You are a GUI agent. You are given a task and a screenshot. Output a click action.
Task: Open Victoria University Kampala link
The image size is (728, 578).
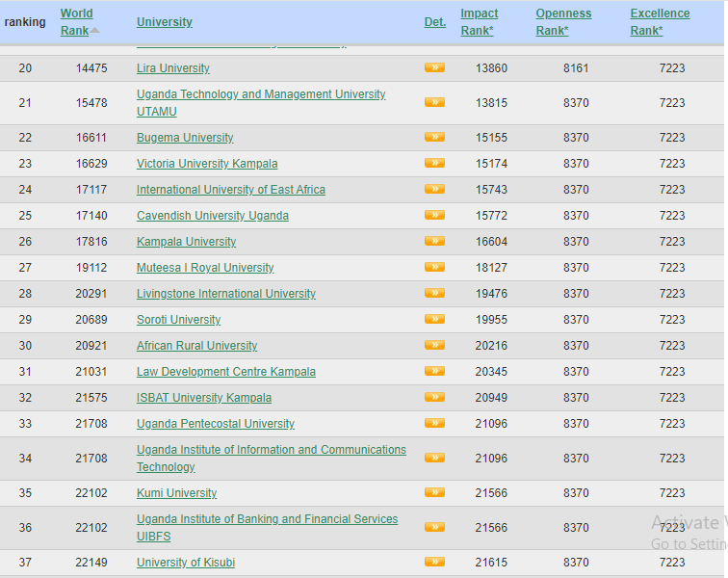(207, 164)
